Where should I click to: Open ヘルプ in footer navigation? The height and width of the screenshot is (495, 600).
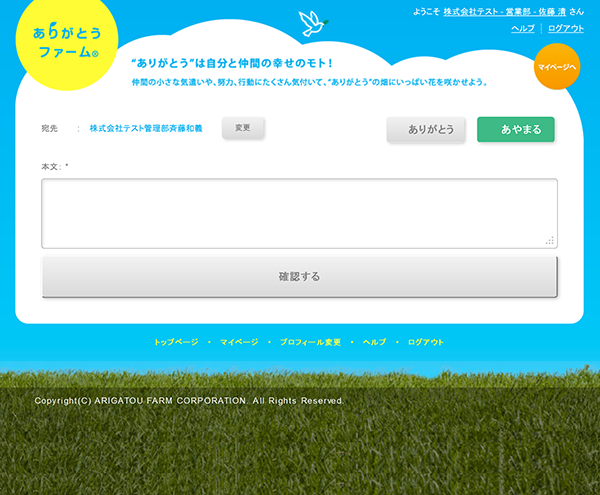tap(374, 342)
